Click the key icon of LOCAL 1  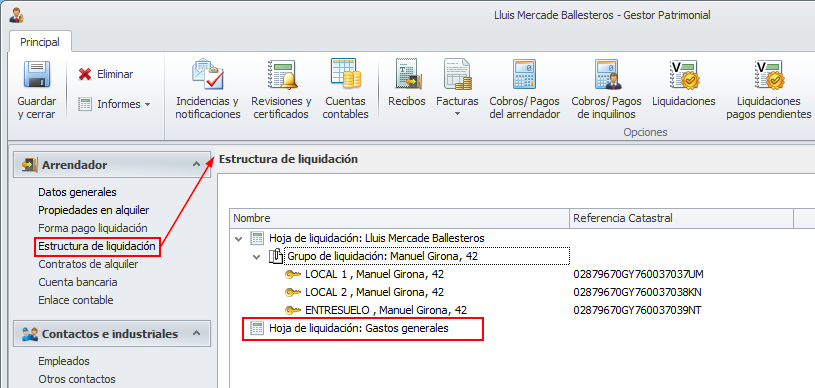293,274
